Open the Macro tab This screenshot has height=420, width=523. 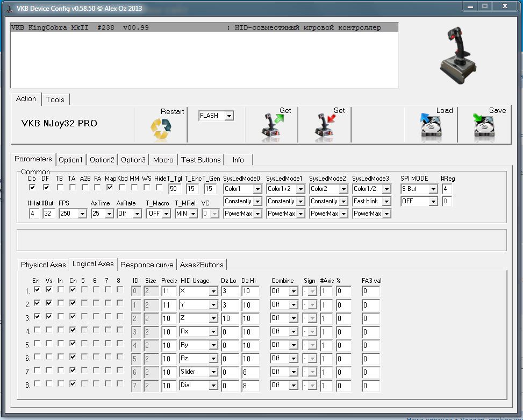[x=163, y=160]
